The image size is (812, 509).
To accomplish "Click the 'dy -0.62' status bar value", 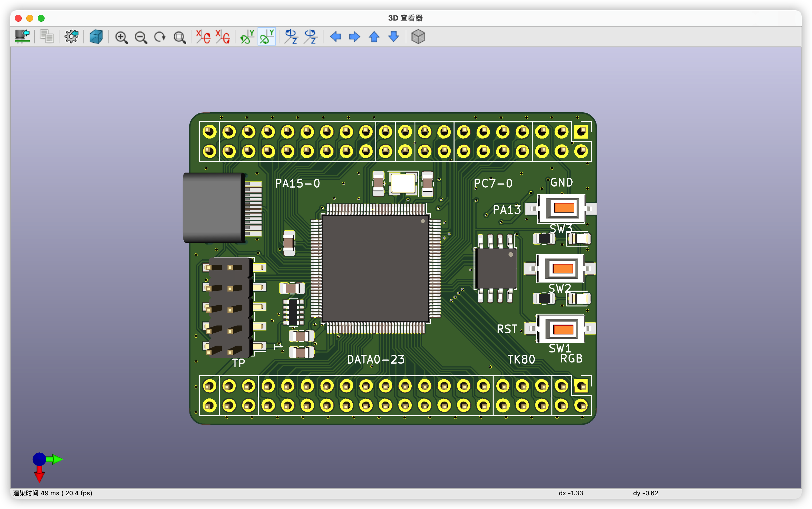I will 645,493.
